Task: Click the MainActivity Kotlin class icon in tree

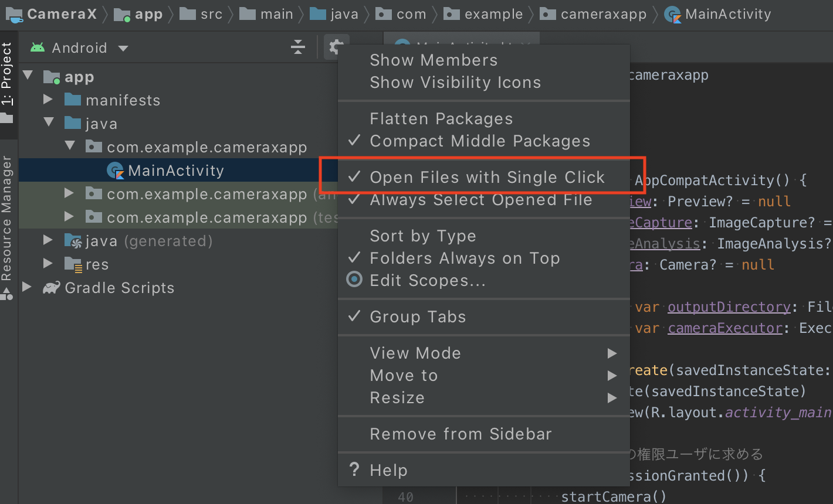Action: (116, 171)
